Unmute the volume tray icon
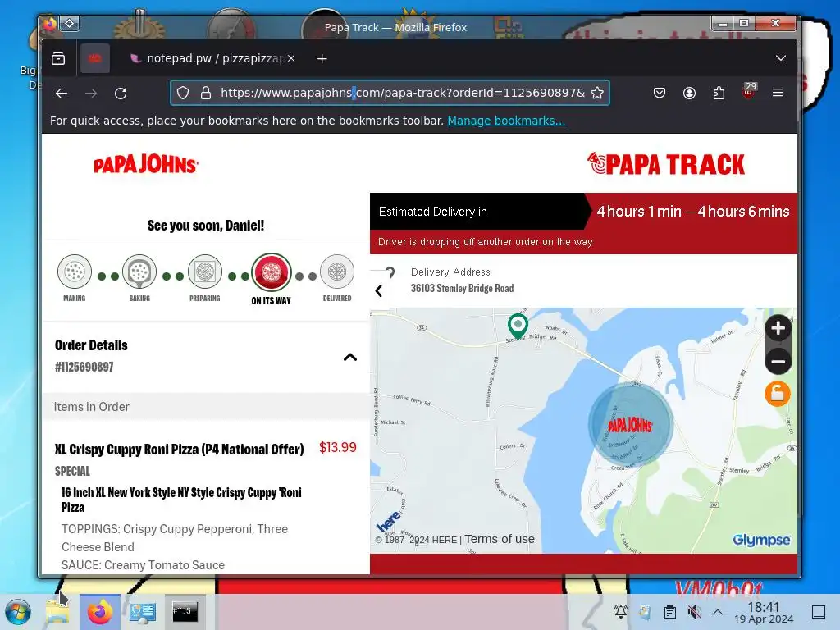This screenshot has height=630, width=840. click(694, 612)
